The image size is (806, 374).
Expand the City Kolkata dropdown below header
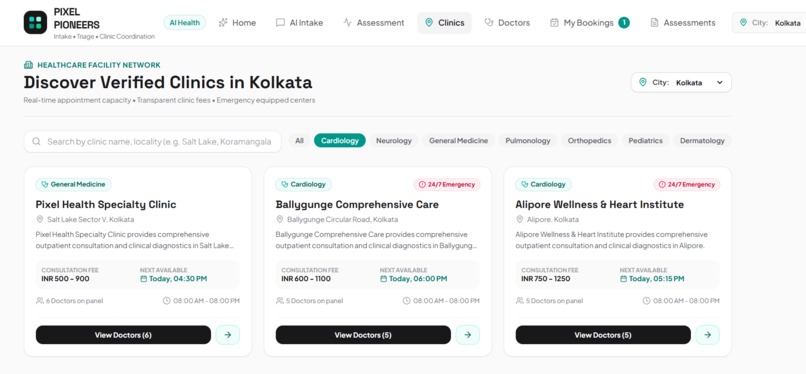coord(681,83)
